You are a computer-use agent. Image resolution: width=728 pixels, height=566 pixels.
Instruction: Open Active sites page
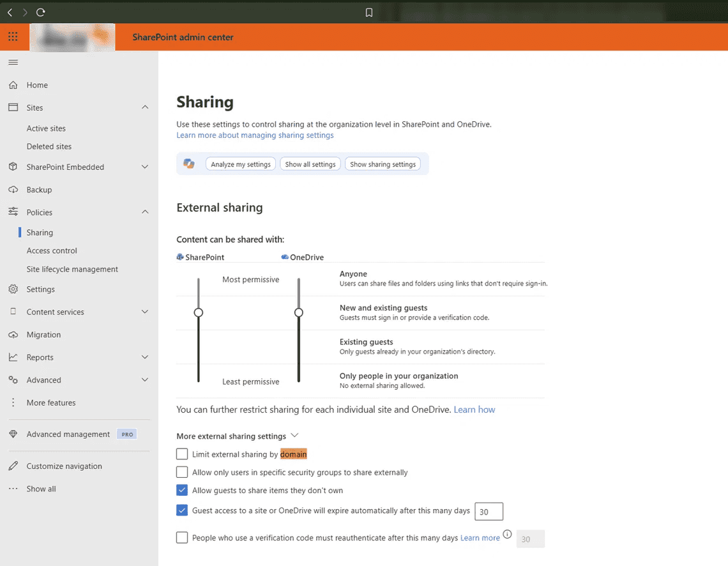[46, 128]
